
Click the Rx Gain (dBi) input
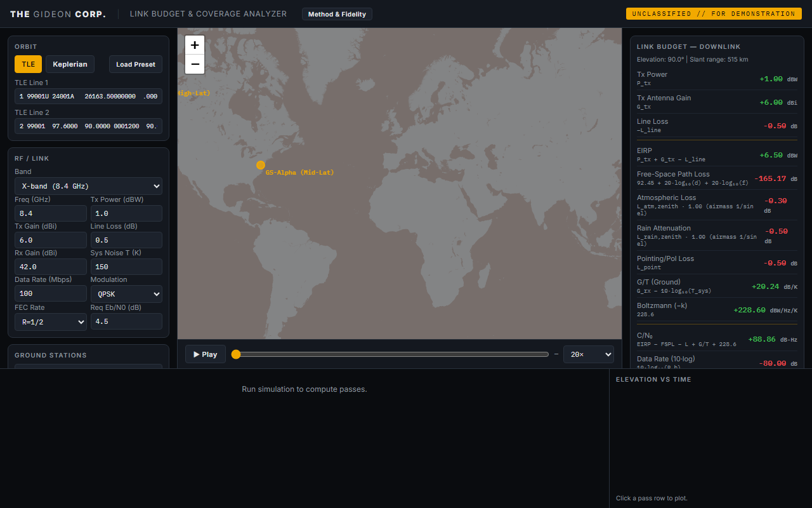51,267
